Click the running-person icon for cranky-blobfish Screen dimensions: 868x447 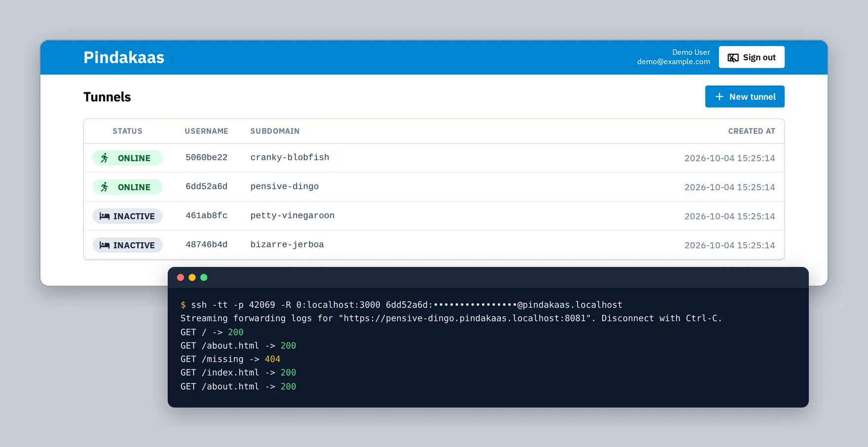coord(105,158)
